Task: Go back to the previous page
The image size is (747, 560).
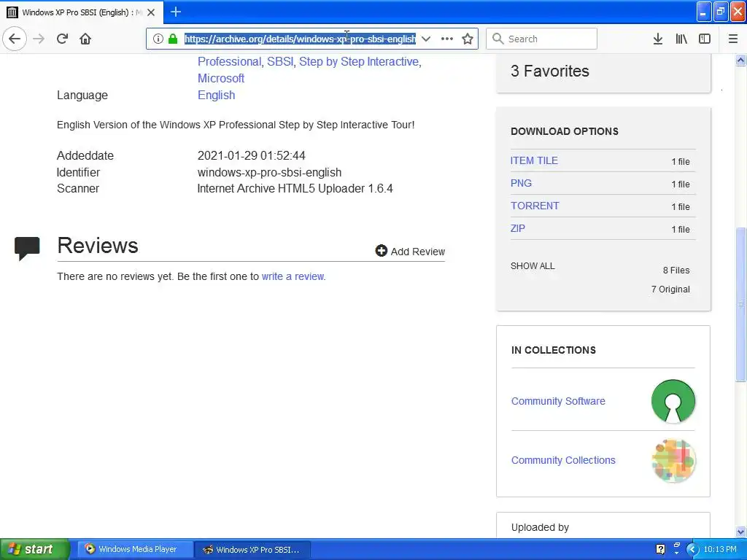Action: [15, 39]
